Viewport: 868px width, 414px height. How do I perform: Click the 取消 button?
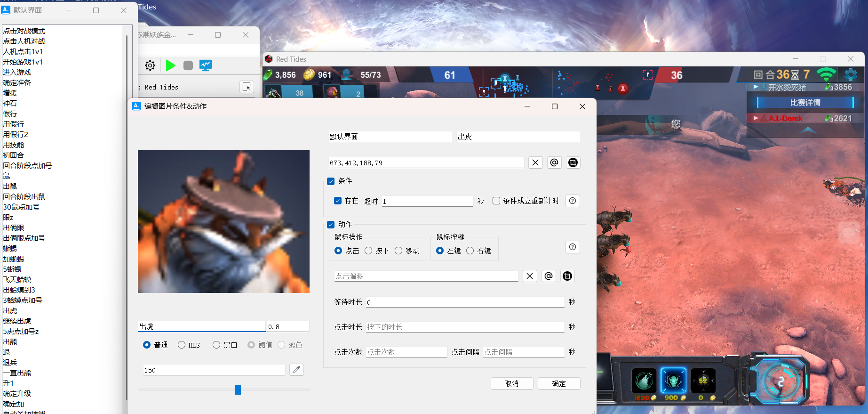click(x=512, y=383)
